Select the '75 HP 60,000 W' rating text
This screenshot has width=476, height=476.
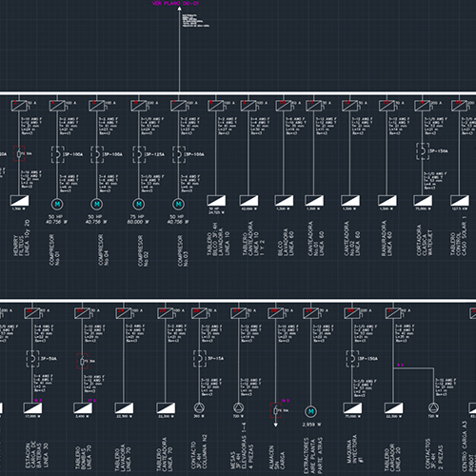[x=138, y=219]
